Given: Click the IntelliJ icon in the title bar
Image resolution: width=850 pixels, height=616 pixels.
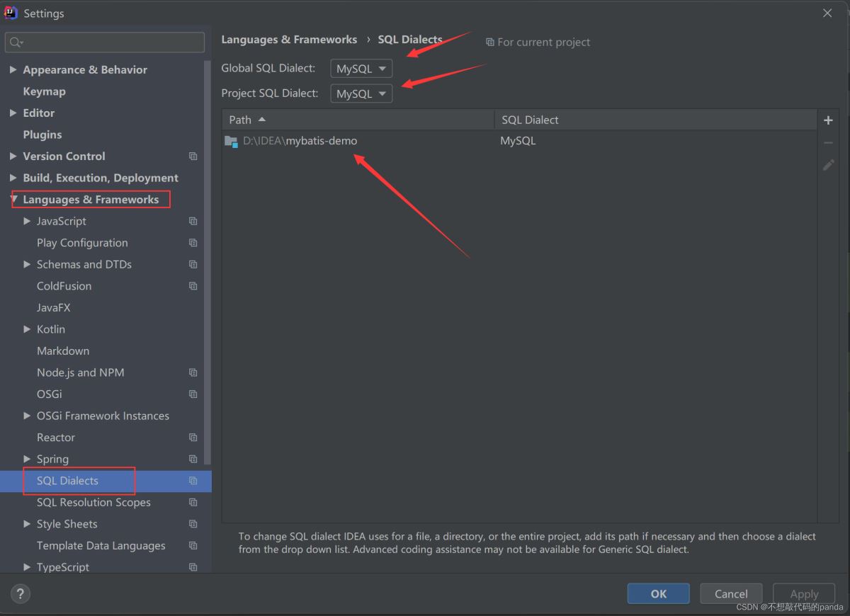Looking at the screenshot, I should coord(10,13).
